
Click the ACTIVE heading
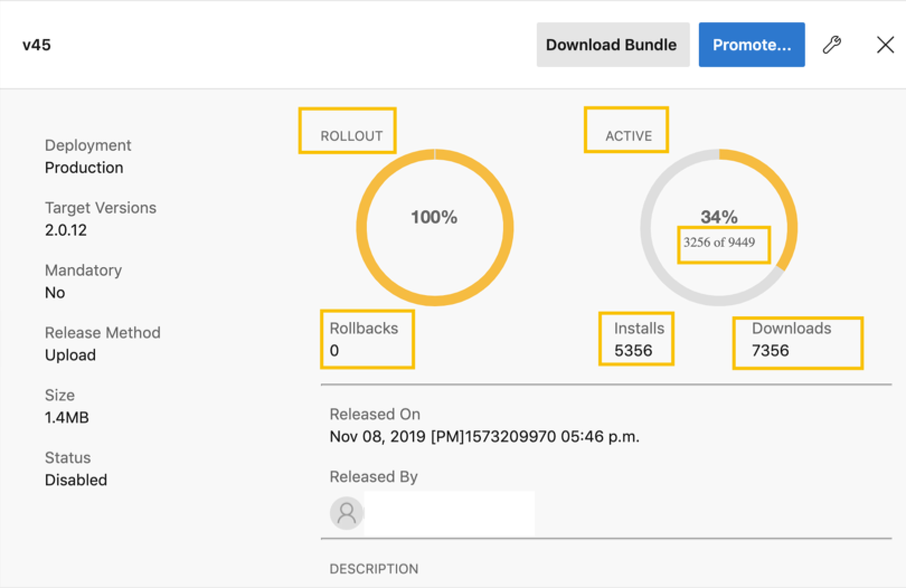point(629,136)
